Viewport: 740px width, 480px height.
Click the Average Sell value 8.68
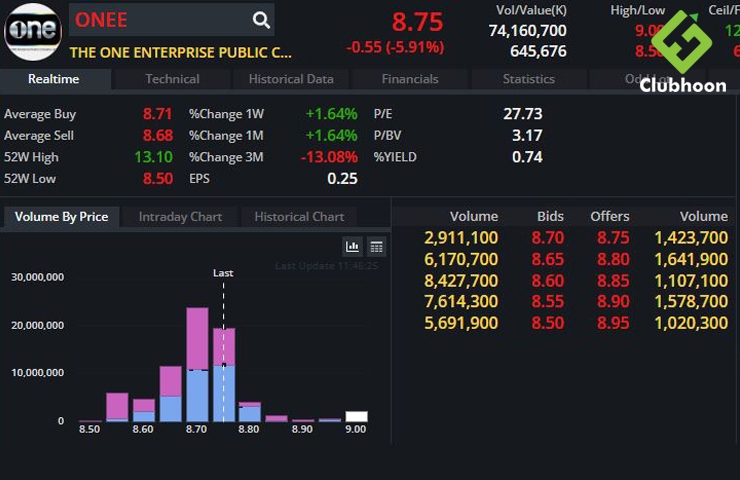pos(158,135)
